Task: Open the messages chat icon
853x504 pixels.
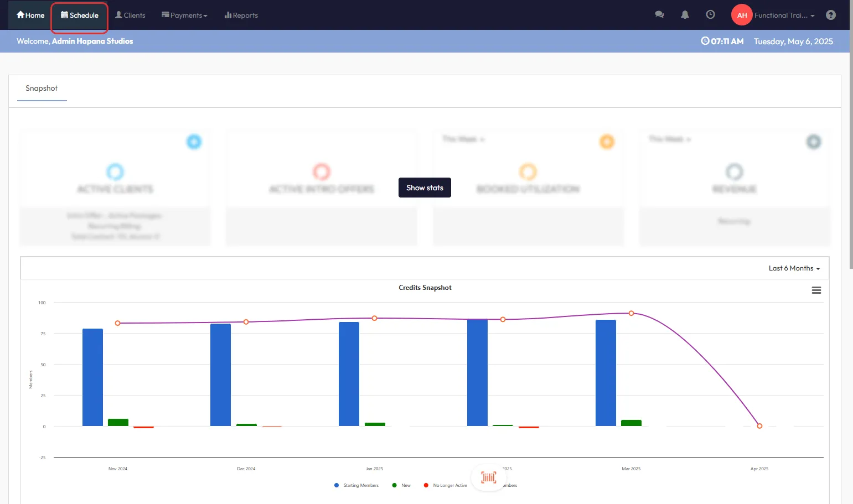Action: pos(659,15)
